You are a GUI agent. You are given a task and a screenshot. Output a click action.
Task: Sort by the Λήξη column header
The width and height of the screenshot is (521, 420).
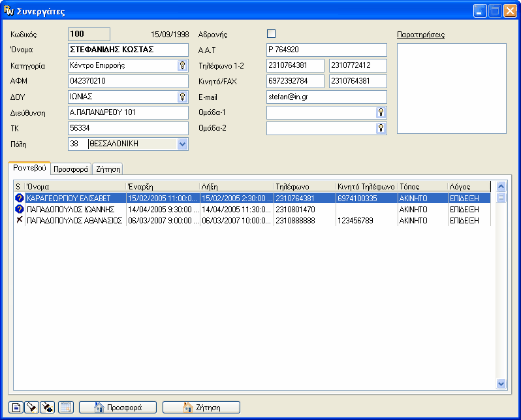pyautogui.click(x=236, y=187)
